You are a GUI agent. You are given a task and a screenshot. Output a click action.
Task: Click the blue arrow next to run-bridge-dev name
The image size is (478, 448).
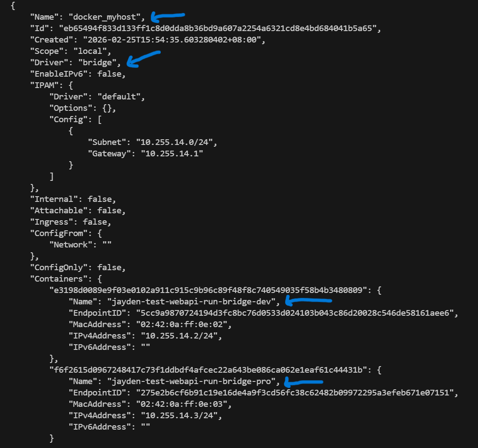308,301
